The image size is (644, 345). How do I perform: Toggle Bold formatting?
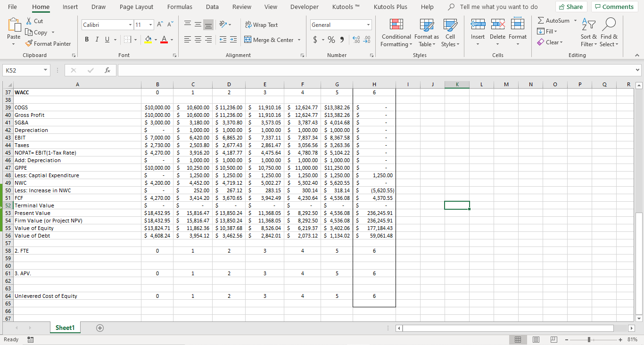(87, 40)
